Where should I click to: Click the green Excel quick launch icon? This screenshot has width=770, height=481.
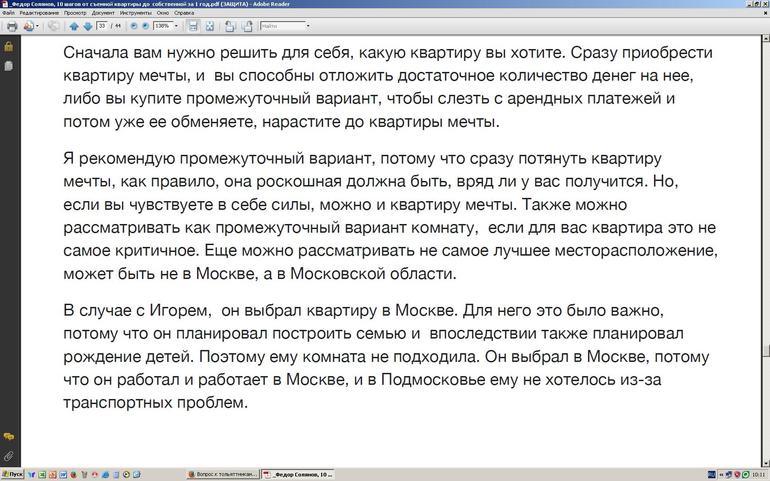pos(42,475)
